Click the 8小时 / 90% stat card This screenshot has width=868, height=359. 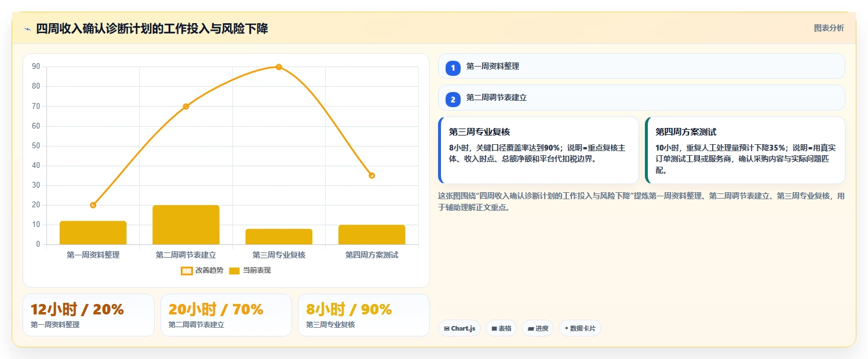click(364, 315)
